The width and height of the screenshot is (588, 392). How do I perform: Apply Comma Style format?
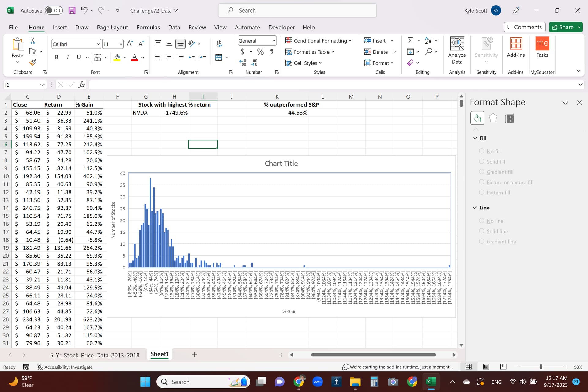coord(272,52)
